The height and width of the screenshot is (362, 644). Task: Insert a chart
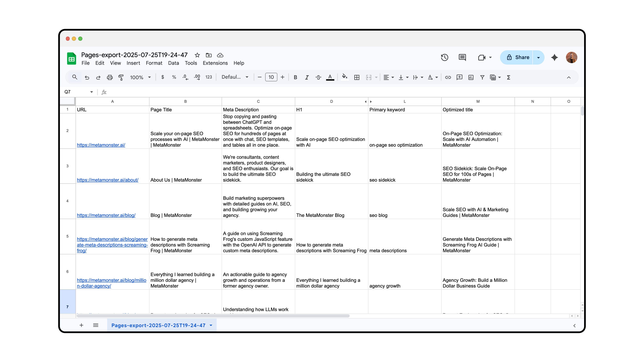[471, 77]
